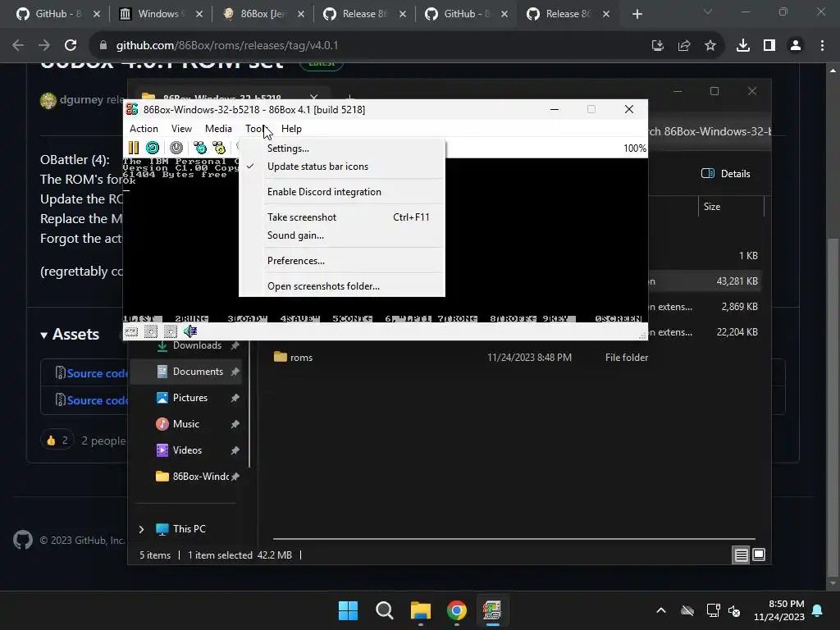Expand This PC tree node
The height and width of the screenshot is (630, 840).
(141, 529)
